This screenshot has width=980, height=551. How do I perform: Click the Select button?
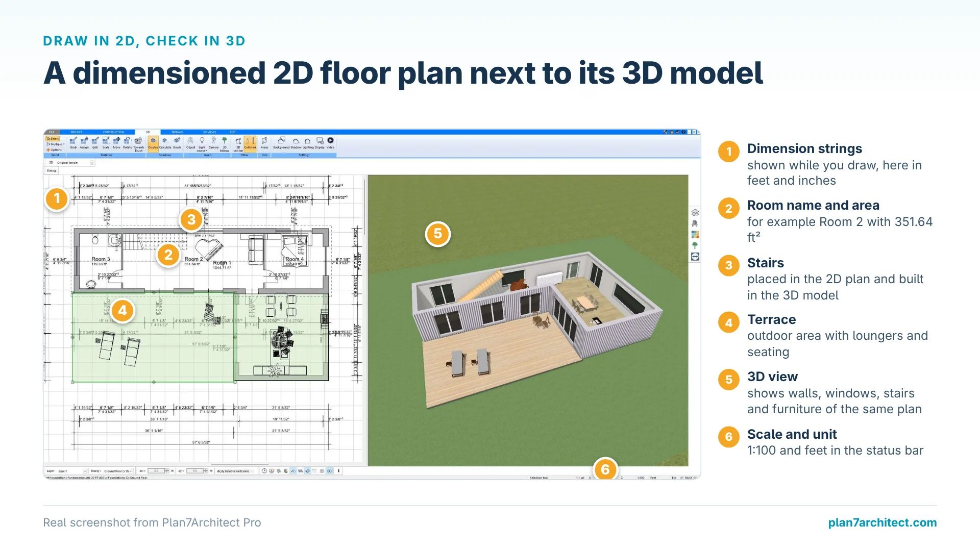53,139
